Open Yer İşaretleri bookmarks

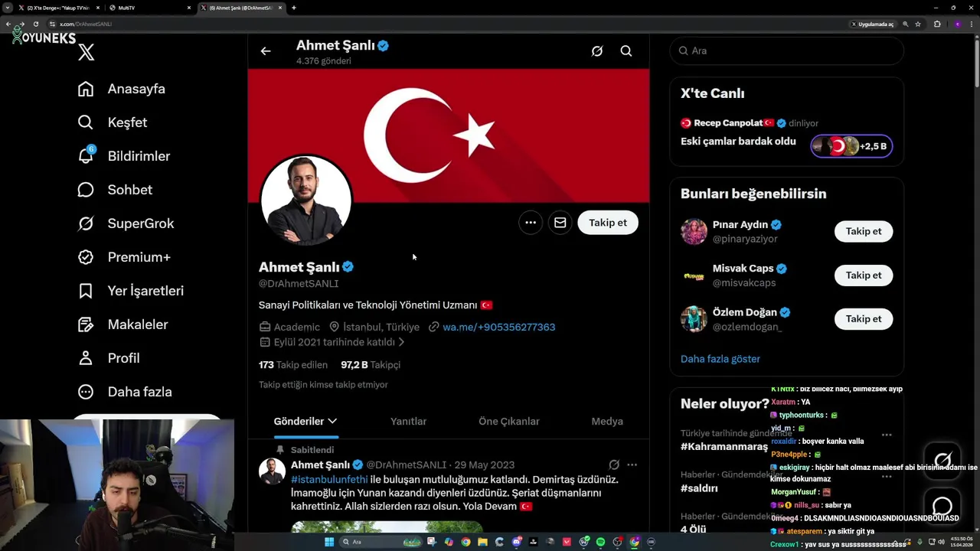[x=131, y=291]
